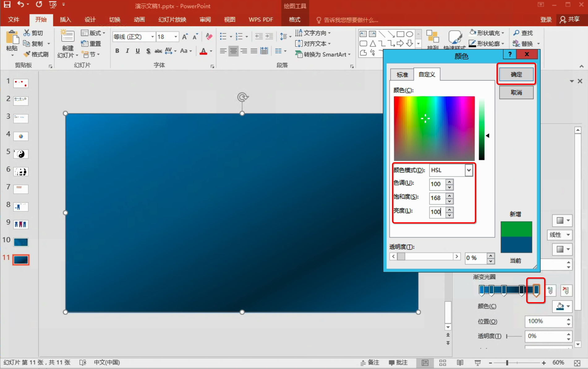Viewport: 588px width, 369px height.
Task: Click the Cancel (取消) button
Action: click(516, 92)
